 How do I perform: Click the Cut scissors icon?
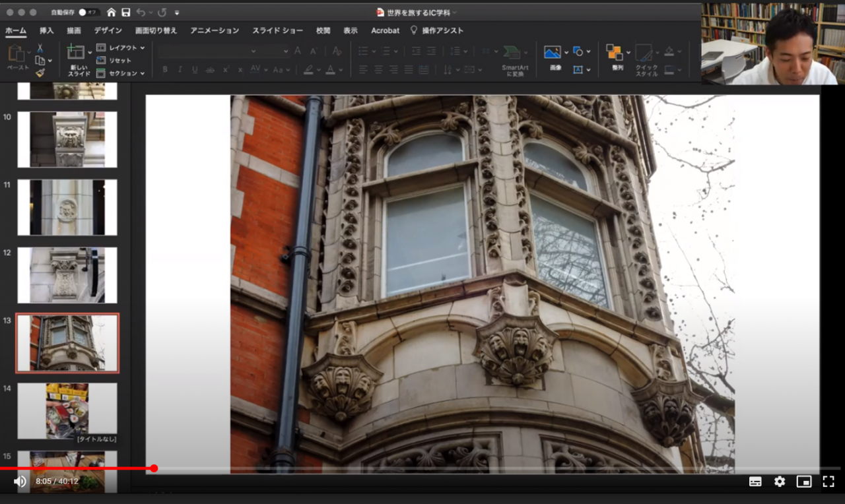point(40,48)
